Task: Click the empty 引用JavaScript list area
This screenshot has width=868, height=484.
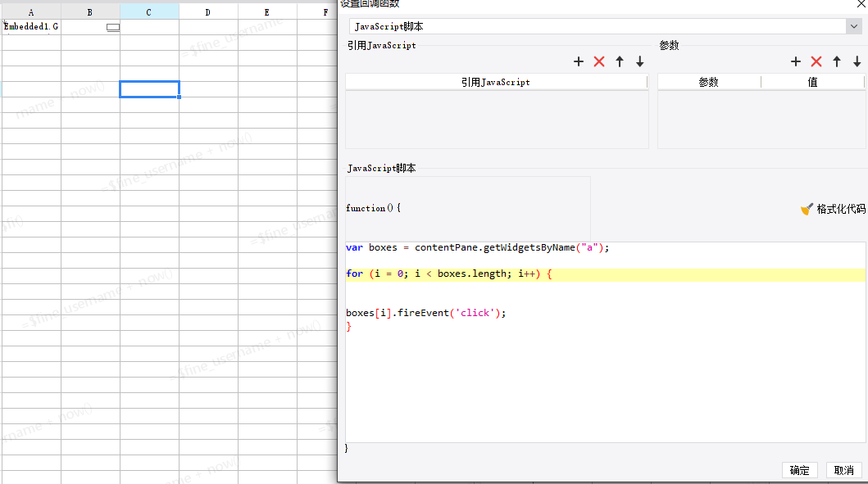Action: click(497, 119)
